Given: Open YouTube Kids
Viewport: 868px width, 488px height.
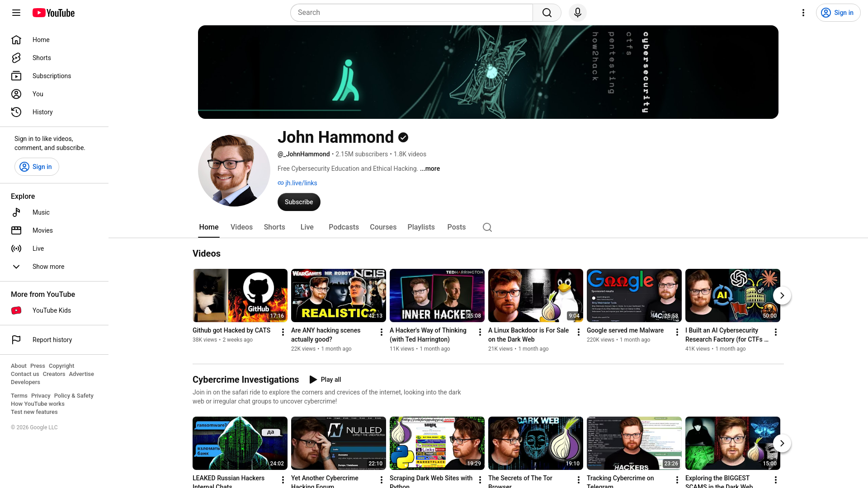Looking at the screenshot, I should 54,310.
